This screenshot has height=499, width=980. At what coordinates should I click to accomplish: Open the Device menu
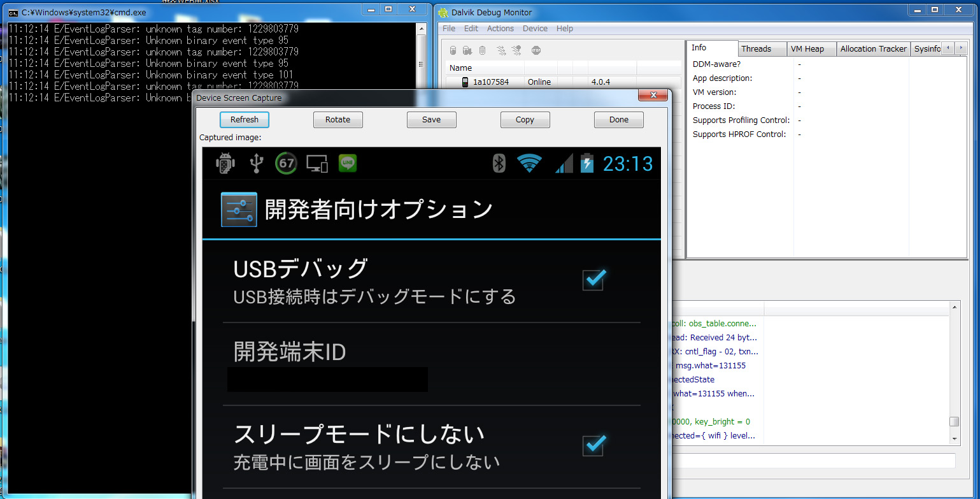(535, 29)
